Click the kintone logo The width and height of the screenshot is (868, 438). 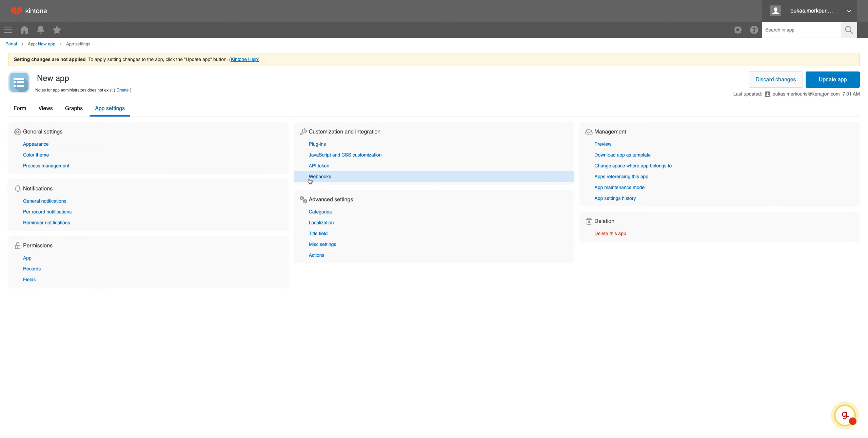pyautogui.click(x=29, y=11)
